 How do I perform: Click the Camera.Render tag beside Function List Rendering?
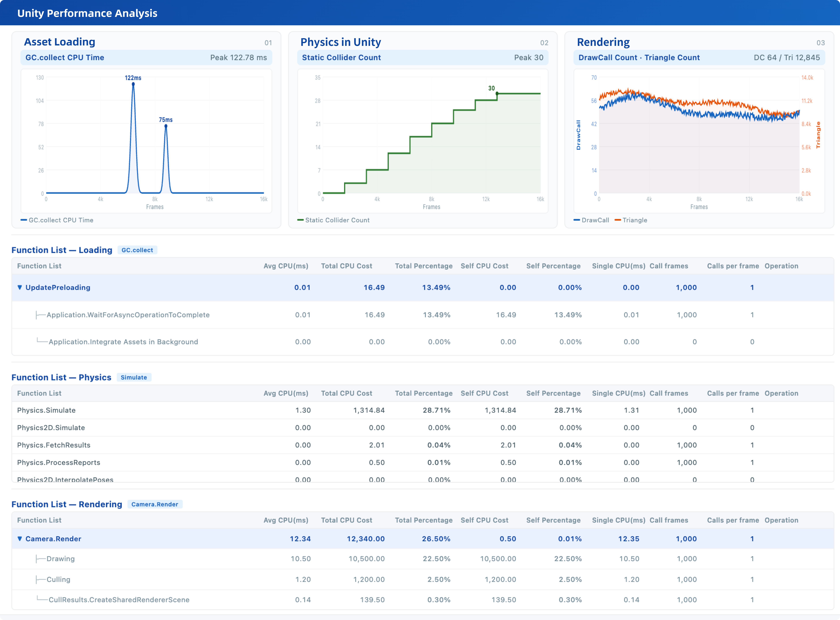(x=155, y=504)
